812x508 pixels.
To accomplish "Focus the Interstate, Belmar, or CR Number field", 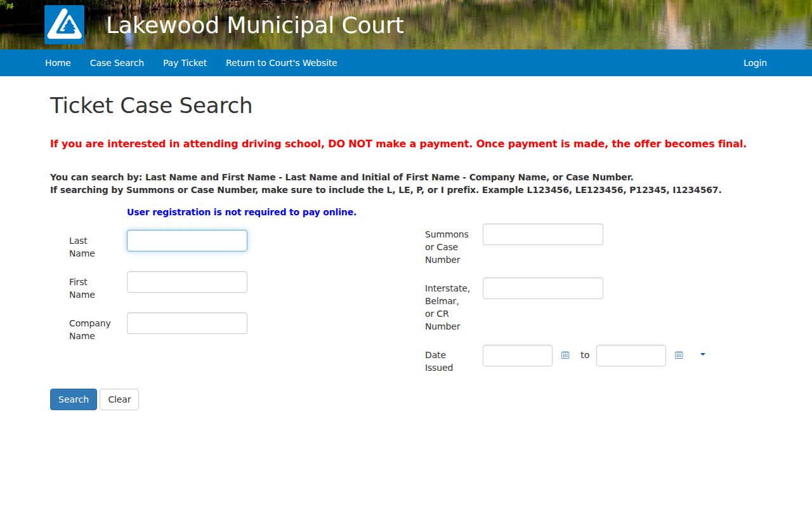I will point(543,288).
